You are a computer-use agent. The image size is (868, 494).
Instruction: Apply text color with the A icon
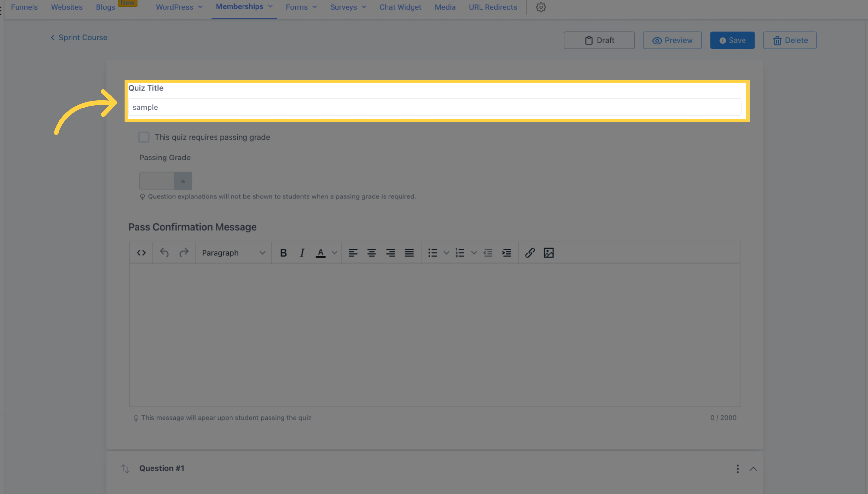point(321,253)
